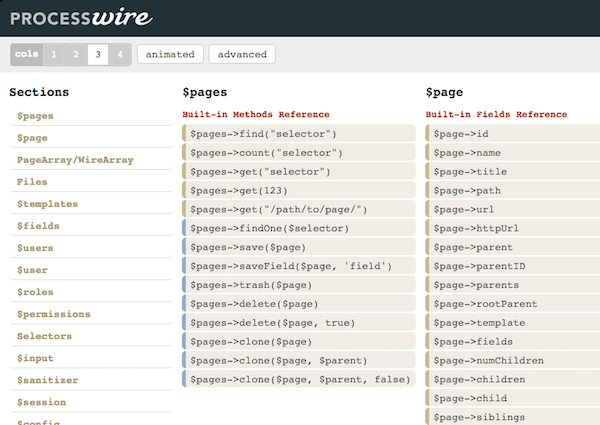Expand $pages->save($page) entry
Image resolution: width=600 pixels, height=425 pixels.
pos(299,248)
